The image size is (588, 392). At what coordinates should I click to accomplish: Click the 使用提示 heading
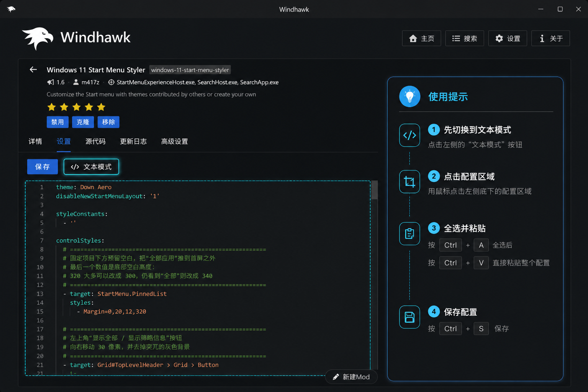448,97
